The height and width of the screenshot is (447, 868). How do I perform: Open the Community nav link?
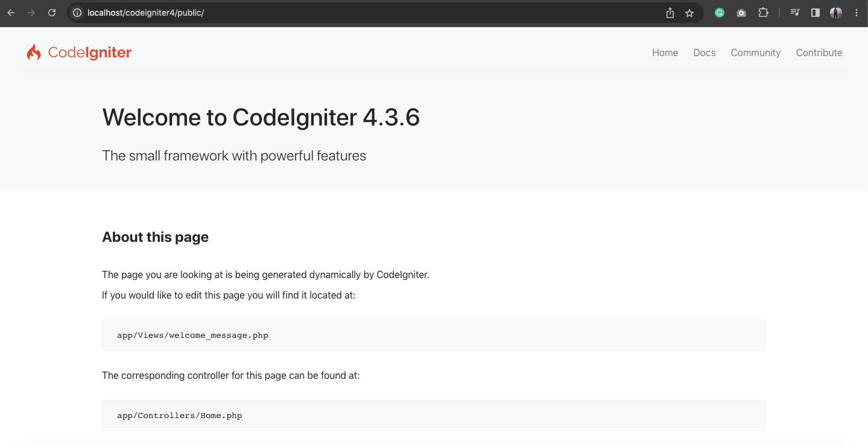755,52
